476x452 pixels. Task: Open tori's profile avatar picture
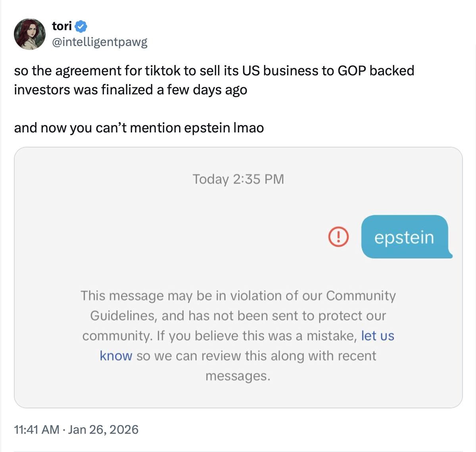[x=30, y=34]
